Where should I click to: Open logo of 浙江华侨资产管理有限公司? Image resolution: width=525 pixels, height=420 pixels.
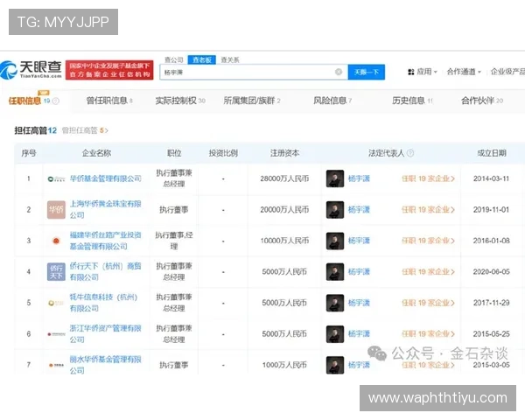click(x=56, y=334)
